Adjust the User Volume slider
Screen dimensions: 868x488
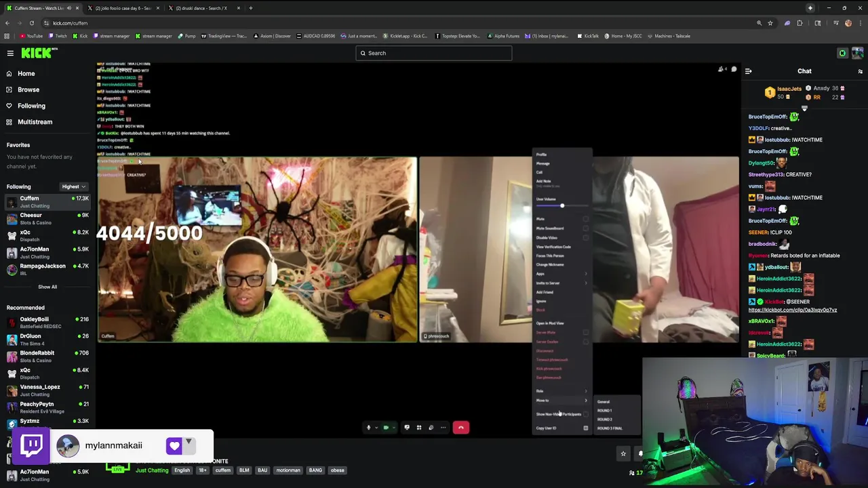[x=562, y=205]
